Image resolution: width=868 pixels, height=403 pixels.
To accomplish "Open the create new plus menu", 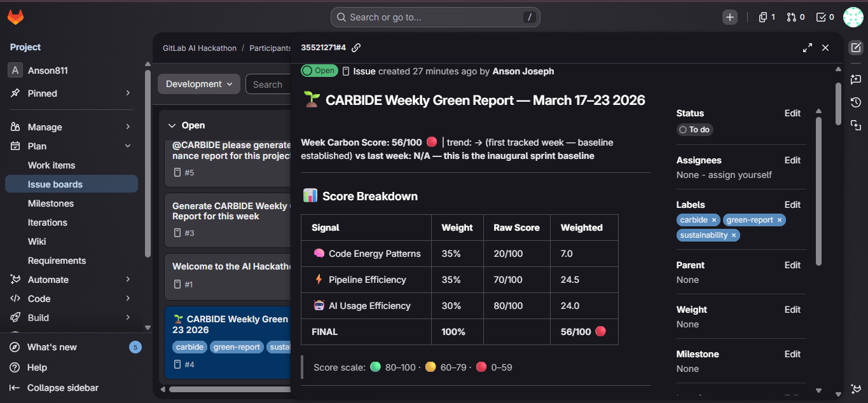I will [x=730, y=17].
